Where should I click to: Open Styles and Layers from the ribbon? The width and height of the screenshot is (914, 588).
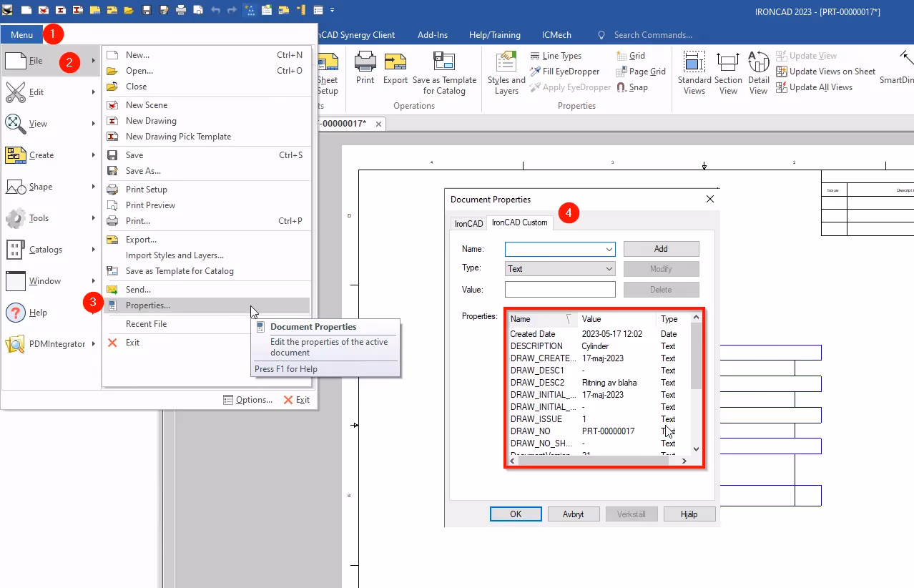click(506, 73)
